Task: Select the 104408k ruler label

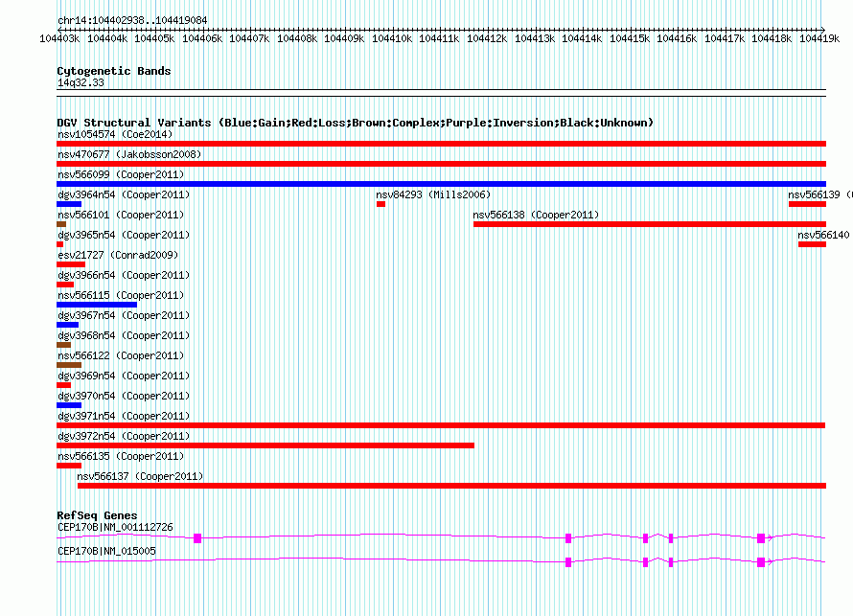Action: pos(297,38)
